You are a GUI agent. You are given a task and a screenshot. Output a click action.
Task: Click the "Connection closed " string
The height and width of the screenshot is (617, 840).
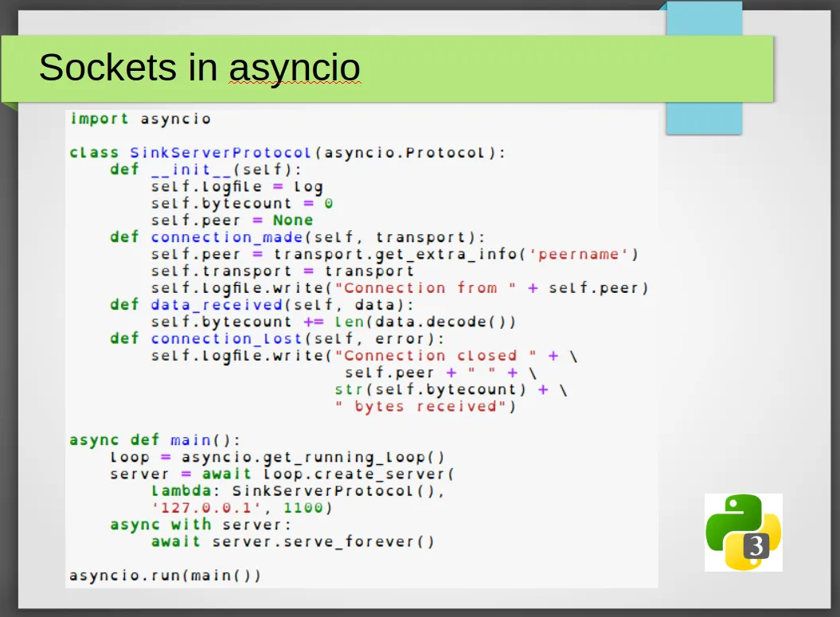point(436,356)
